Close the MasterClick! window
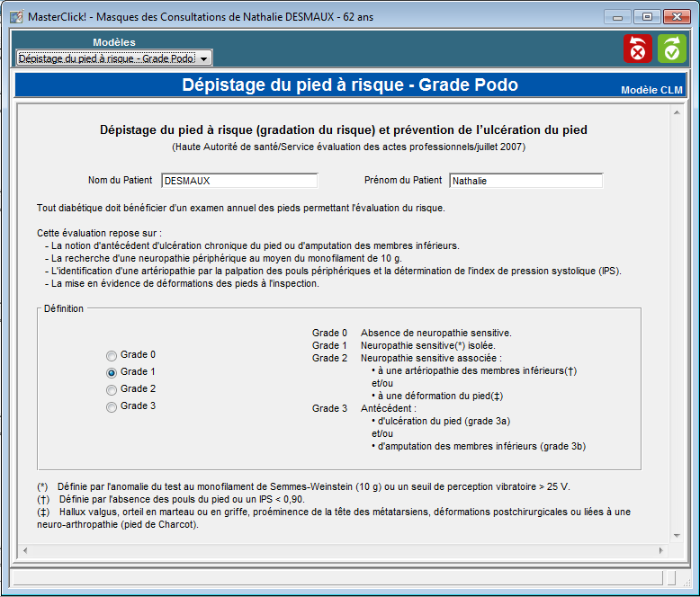Viewport: 700px width, 597px height. [676, 16]
